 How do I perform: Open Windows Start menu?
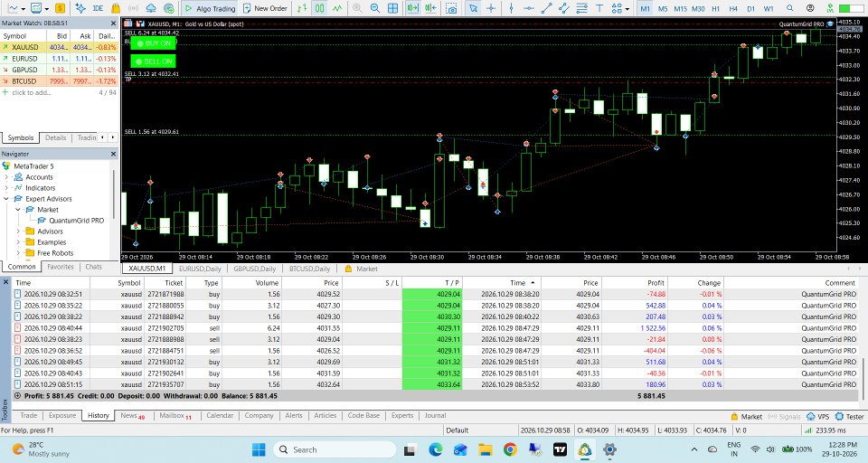point(259,449)
